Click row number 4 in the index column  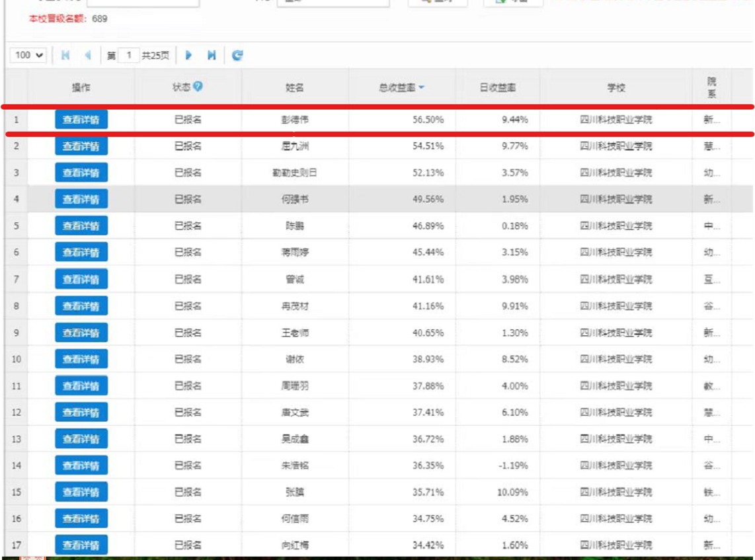click(17, 200)
